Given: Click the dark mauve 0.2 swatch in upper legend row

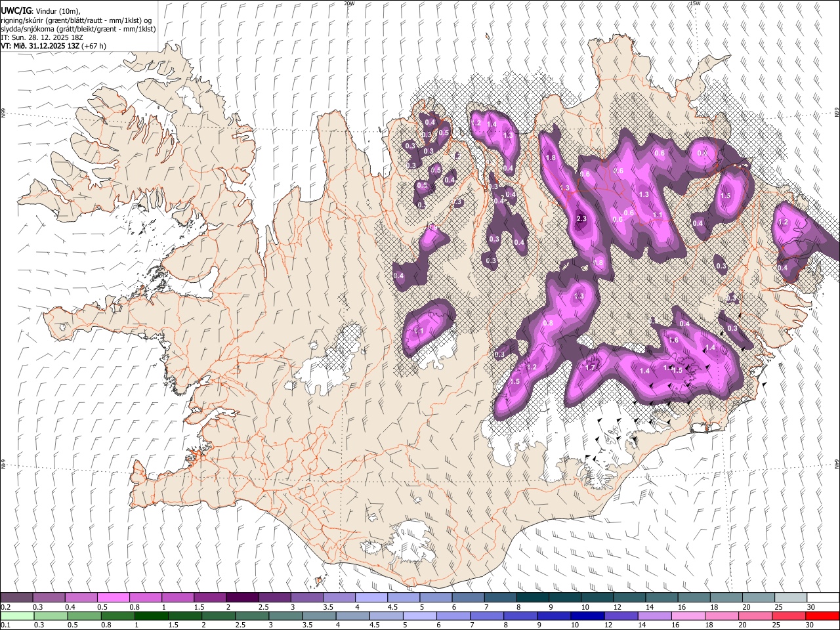Looking at the screenshot, I should (x=16, y=598).
